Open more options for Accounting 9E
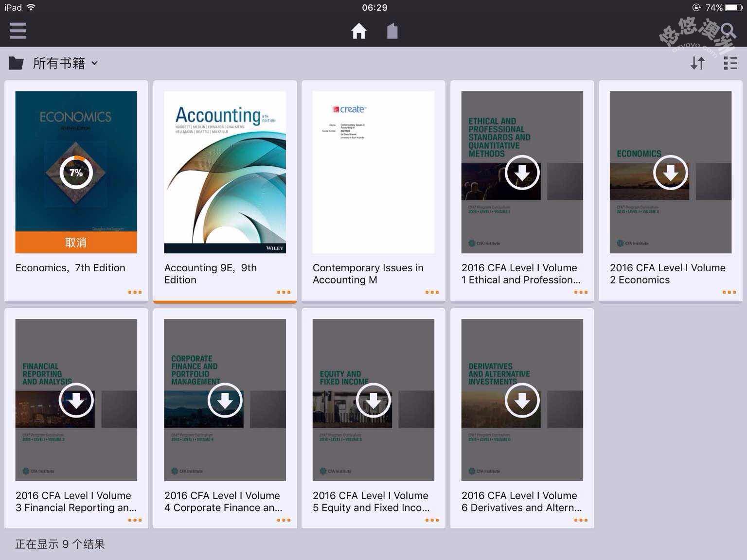The width and height of the screenshot is (747, 560). click(284, 292)
